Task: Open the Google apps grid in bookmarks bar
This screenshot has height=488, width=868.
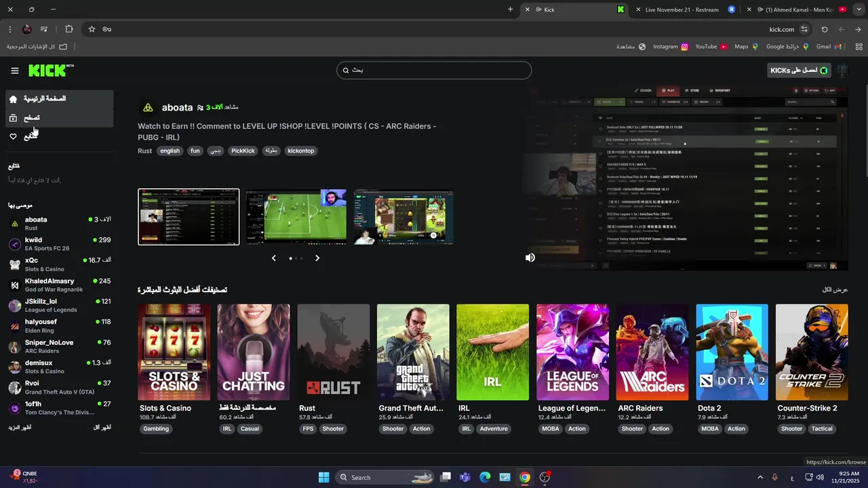Action: point(859,47)
